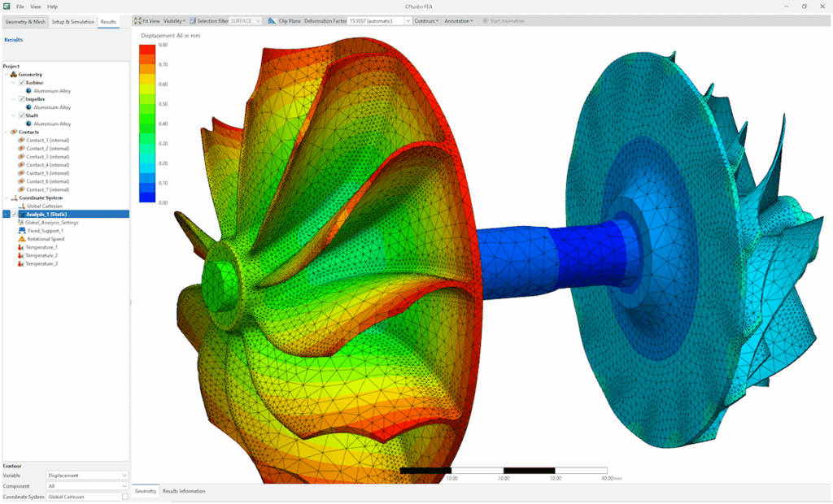Click the red color legend band
Viewport: 833px width, 504px height.
[147, 50]
